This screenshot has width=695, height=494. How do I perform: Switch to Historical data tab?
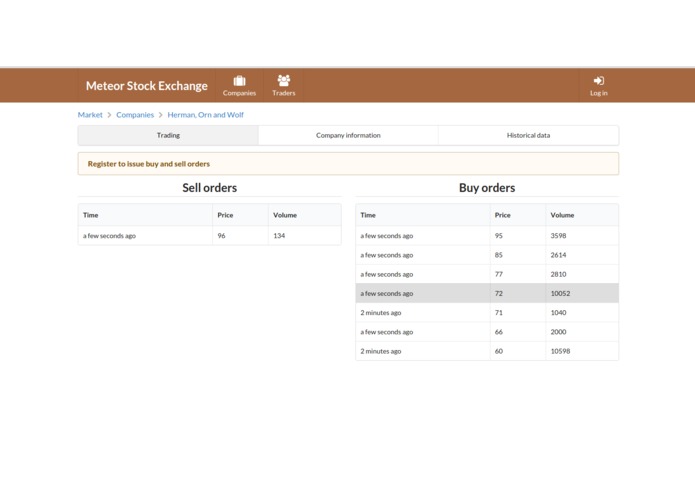click(528, 135)
